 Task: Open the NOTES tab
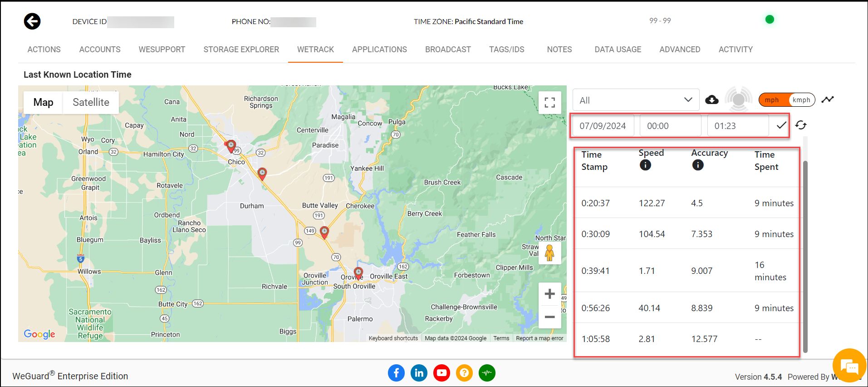coord(559,50)
